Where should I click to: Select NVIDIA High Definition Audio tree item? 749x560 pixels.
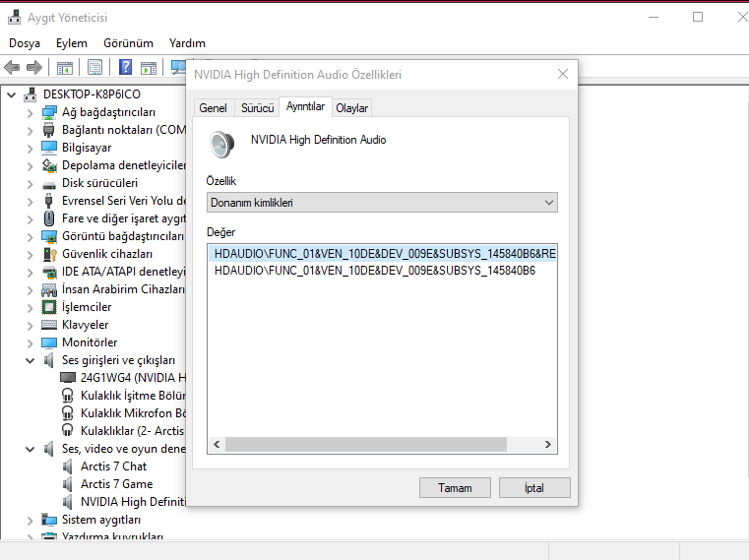[x=133, y=502]
